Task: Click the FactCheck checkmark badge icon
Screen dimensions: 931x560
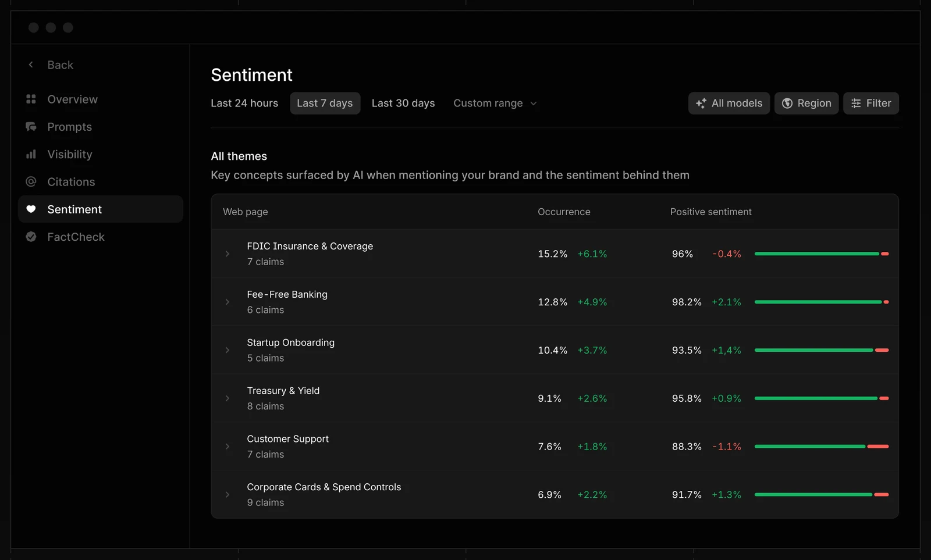Action: [x=31, y=237]
